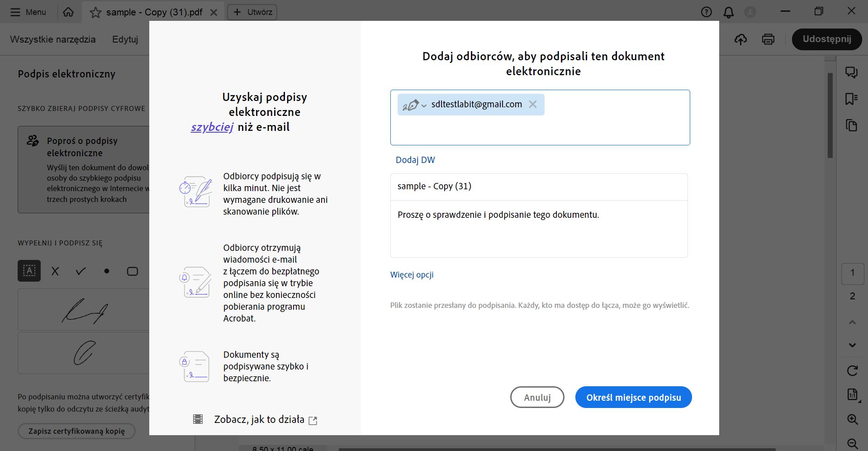The height and width of the screenshot is (451, 868).
Task: Open the page thumbnails panel icon
Action: coord(852,125)
